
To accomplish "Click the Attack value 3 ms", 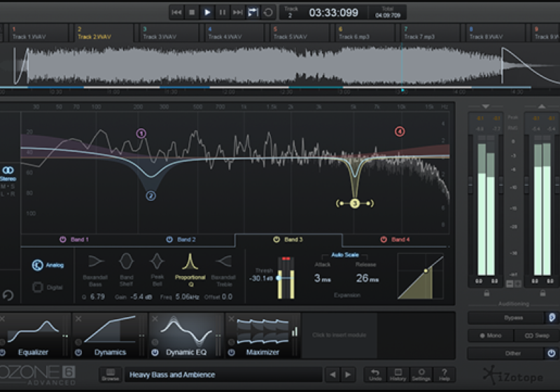I will pyautogui.click(x=323, y=278).
